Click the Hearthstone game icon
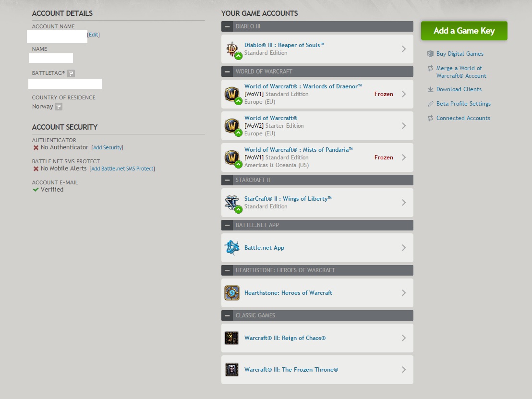This screenshot has height=399, width=532. click(232, 293)
